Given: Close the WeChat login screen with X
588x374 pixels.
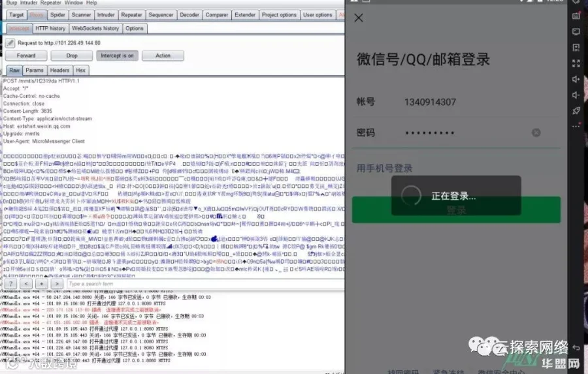Looking at the screenshot, I should tap(359, 18).
